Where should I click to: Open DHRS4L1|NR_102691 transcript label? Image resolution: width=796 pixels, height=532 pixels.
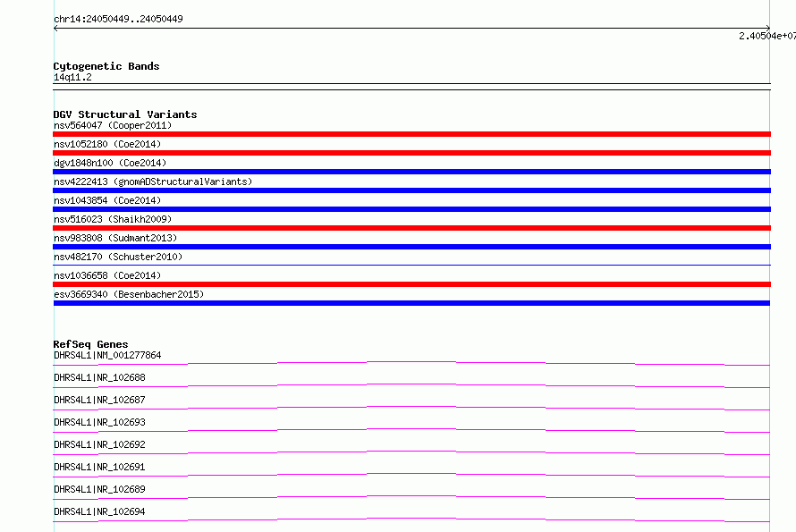click(x=99, y=467)
